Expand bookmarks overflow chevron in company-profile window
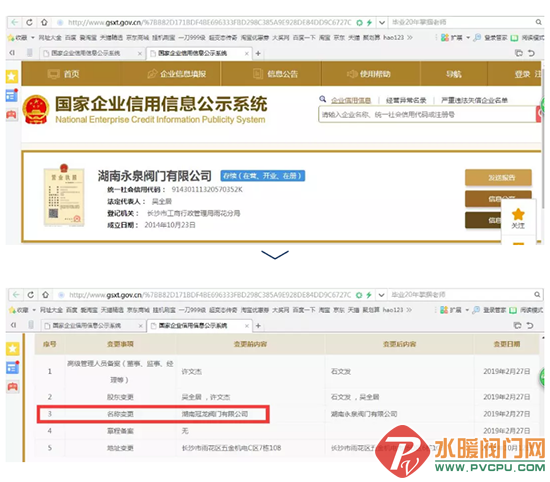 (410, 37)
